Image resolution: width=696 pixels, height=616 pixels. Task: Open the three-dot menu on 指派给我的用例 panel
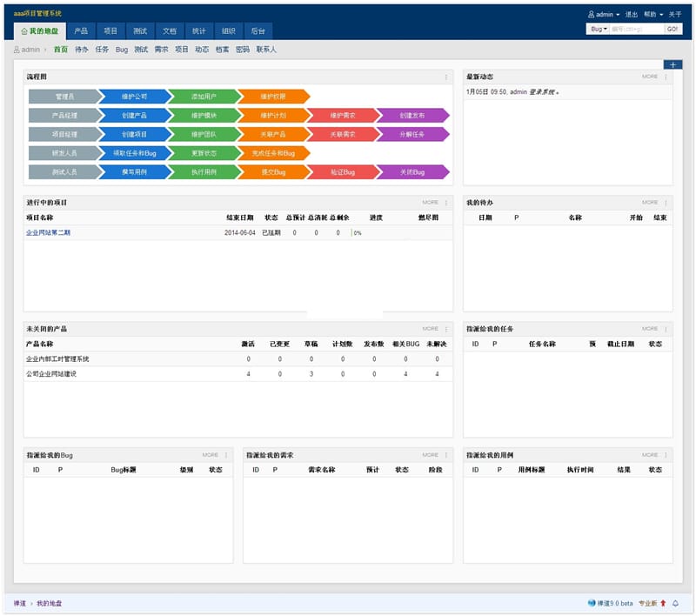(666, 455)
